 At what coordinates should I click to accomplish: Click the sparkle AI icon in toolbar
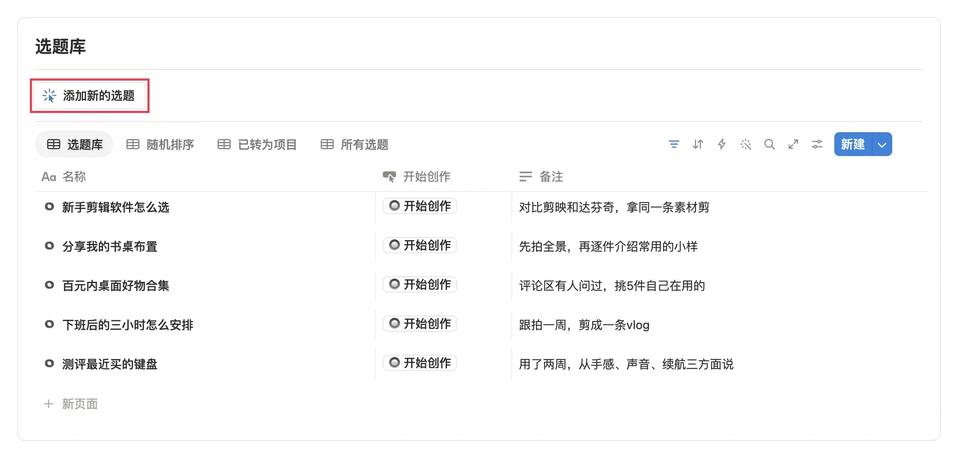tap(745, 144)
